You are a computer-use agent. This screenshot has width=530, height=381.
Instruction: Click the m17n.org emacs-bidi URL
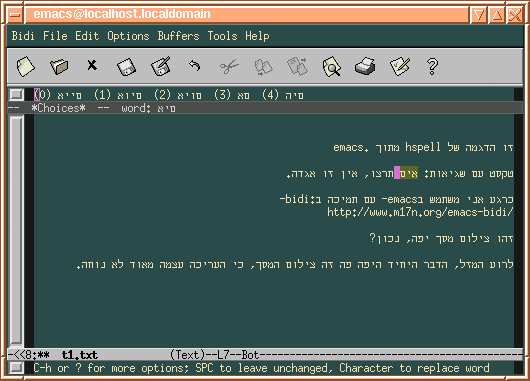(x=420, y=212)
